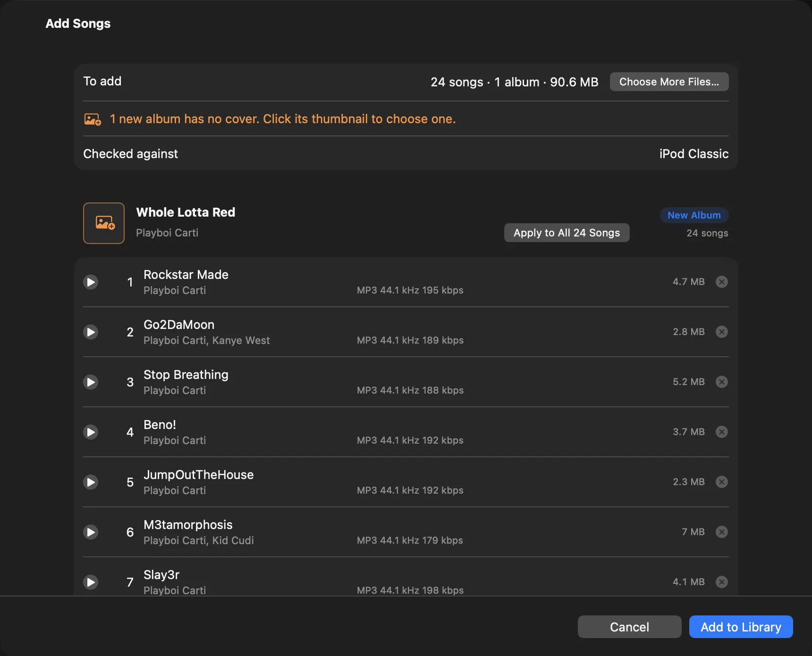Viewport: 812px width, 656px height.
Task: Play the M3tamorphosis preview
Action: [91, 532]
